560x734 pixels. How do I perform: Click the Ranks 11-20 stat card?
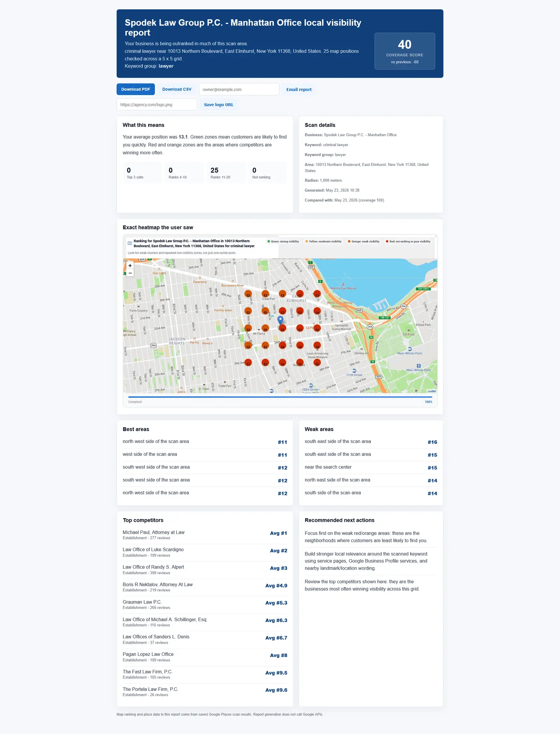(x=226, y=172)
